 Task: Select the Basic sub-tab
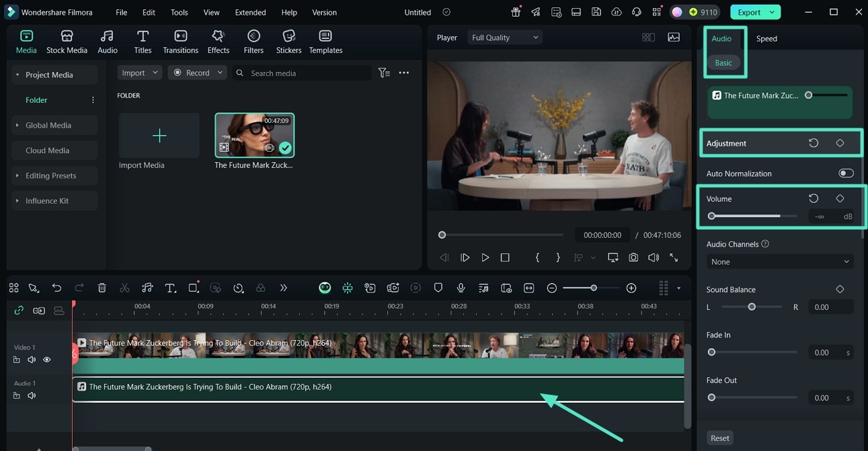[x=723, y=62]
